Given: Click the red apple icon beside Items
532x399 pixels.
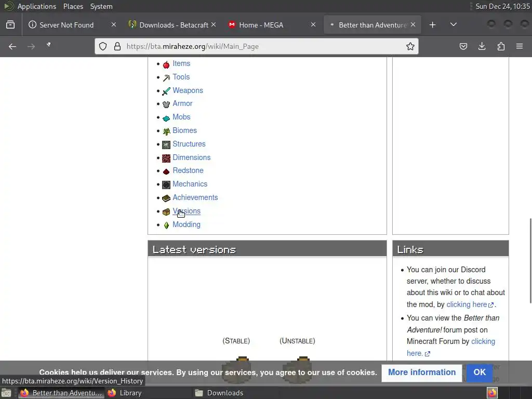Looking at the screenshot, I should pyautogui.click(x=166, y=64).
